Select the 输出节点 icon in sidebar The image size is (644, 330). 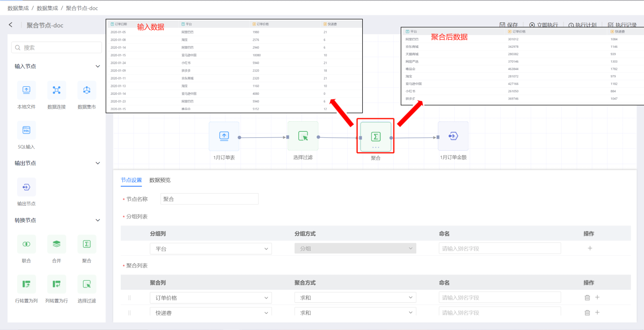tap(26, 187)
